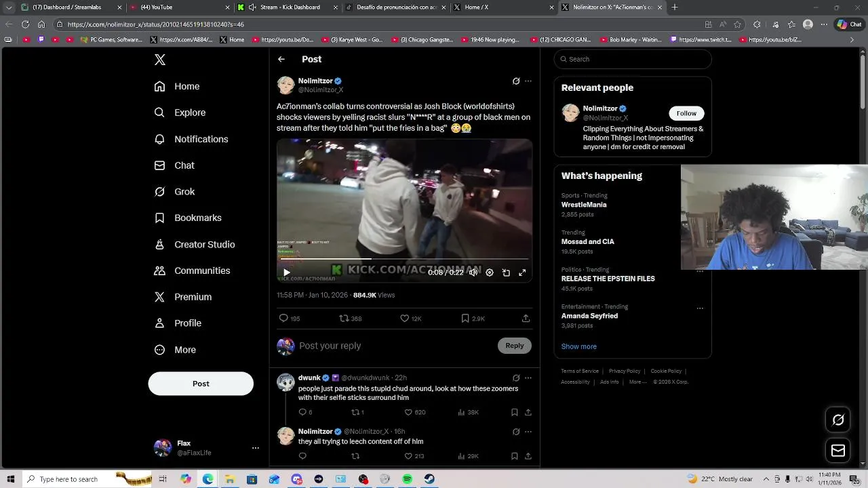The height and width of the screenshot is (488, 868).
Task: Open Premium in sidebar
Action: [183, 297]
